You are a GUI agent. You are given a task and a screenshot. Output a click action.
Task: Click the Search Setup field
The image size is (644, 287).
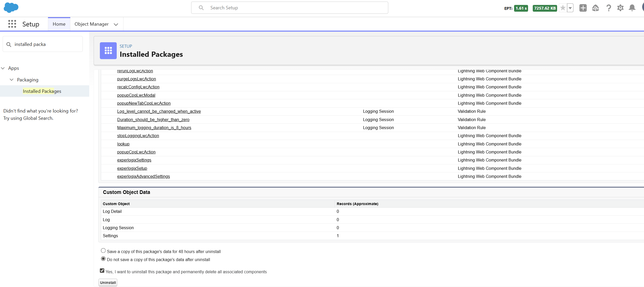[289, 8]
